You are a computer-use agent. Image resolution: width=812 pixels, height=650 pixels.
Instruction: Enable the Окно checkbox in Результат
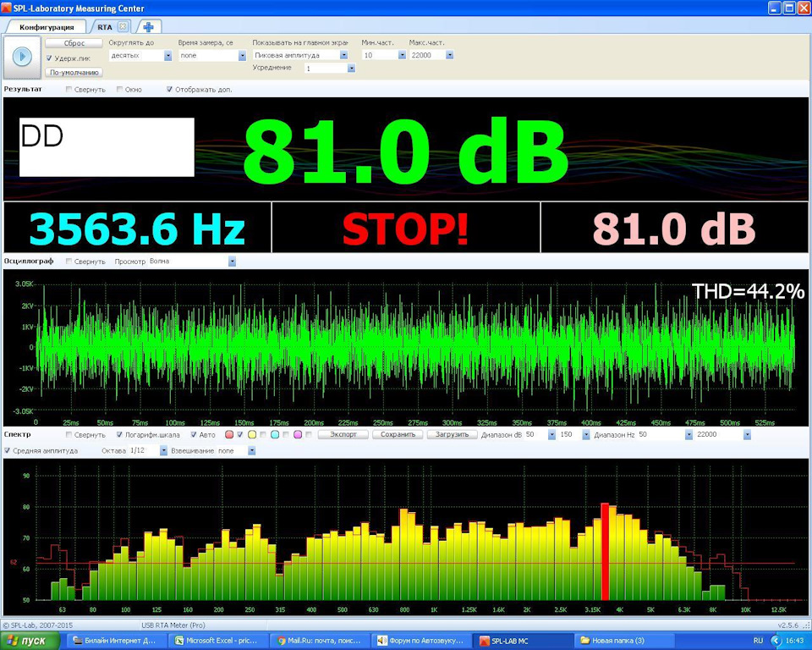pos(119,90)
